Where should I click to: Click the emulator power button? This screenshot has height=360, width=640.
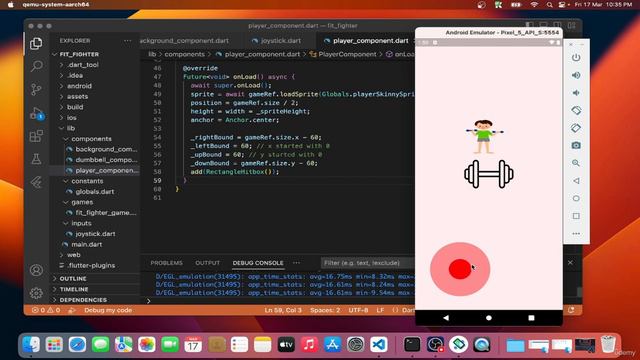click(x=576, y=58)
